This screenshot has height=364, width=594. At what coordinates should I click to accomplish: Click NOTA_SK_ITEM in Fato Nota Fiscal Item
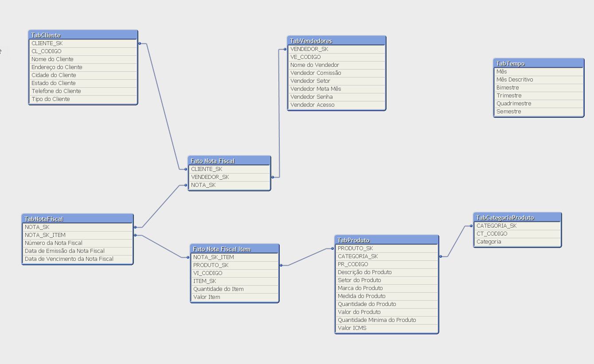pyautogui.click(x=234, y=257)
